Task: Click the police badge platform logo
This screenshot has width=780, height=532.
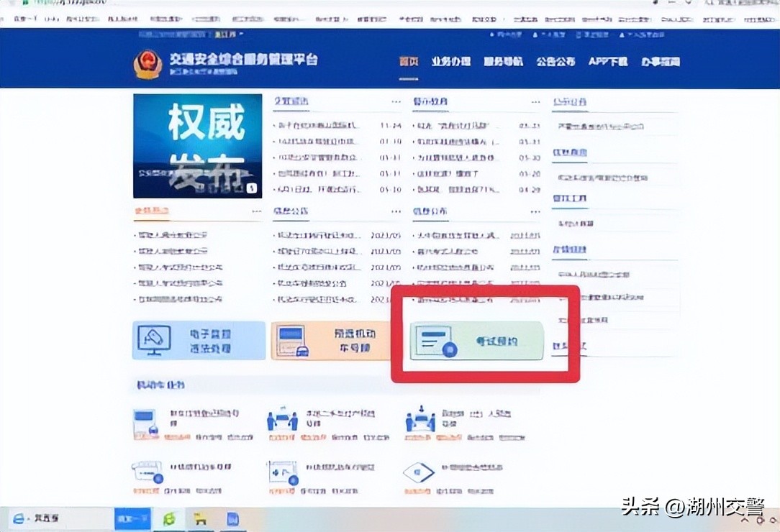Action: click(147, 63)
